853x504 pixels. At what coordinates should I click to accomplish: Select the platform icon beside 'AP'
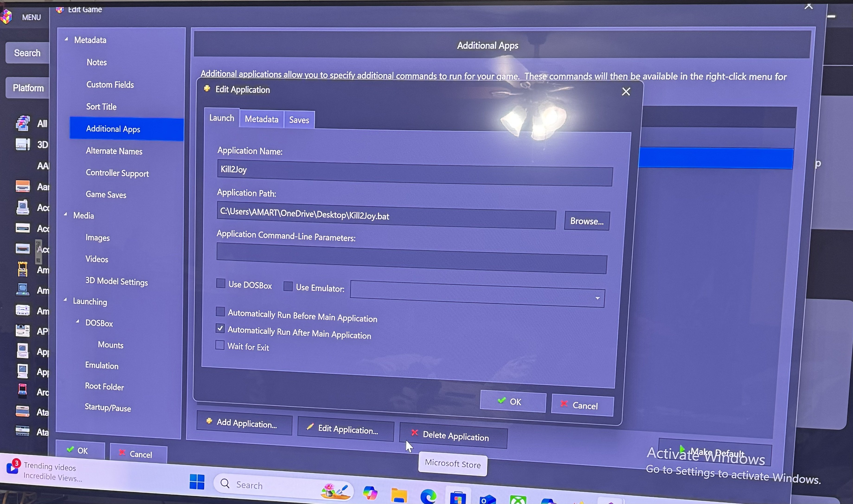coord(22,331)
